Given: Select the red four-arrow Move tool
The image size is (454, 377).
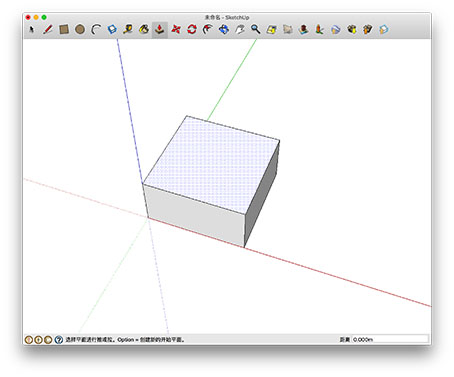Looking at the screenshot, I should pos(176,29).
